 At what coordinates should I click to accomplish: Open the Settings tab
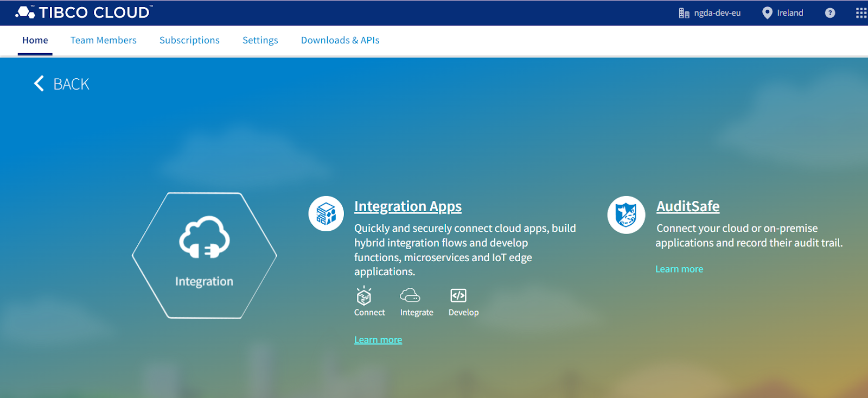[x=260, y=40]
